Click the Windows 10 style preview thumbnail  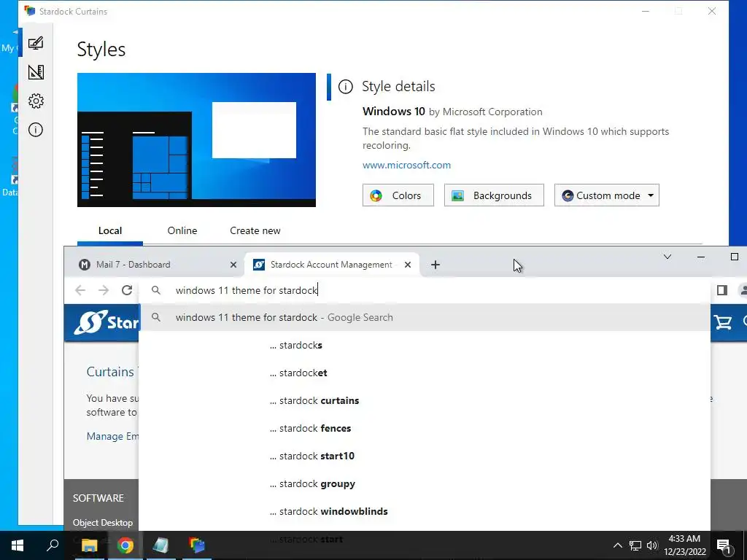pyautogui.click(x=196, y=140)
